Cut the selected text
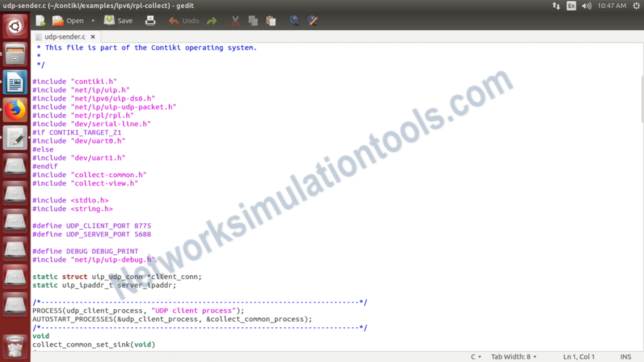The height and width of the screenshot is (362, 644). pos(235,20)
